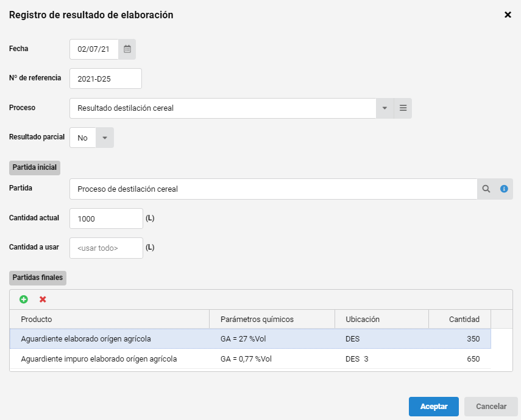
Task: Search for a Partida with magnifier icon
Action: pyautogui.click(x=486, y=189)
